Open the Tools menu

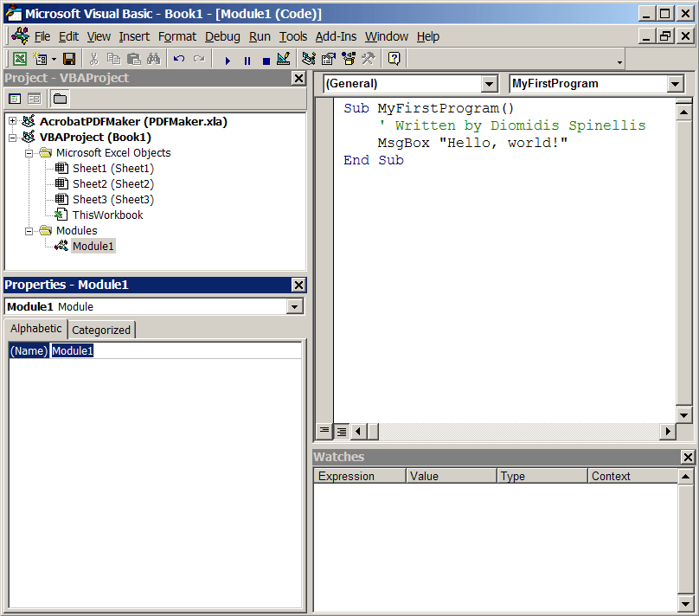point(293,36)
